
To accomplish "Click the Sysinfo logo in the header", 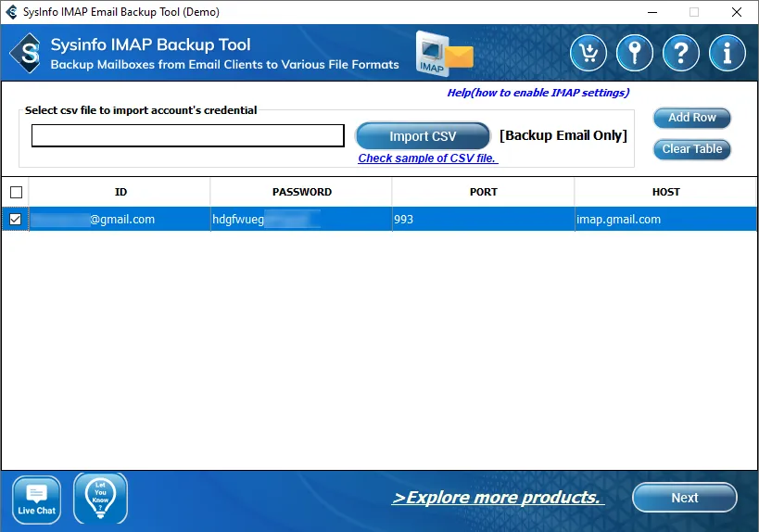I will pos(27,54).
